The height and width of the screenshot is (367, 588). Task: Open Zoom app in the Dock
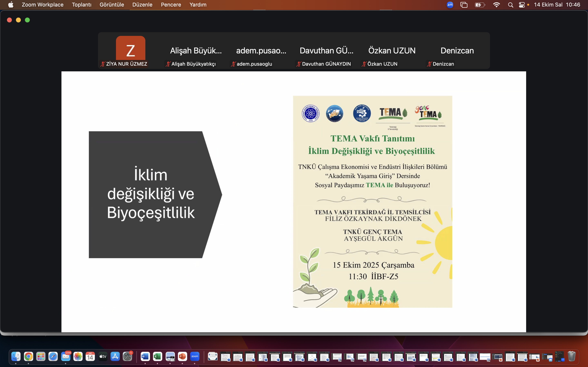[195, 356]
